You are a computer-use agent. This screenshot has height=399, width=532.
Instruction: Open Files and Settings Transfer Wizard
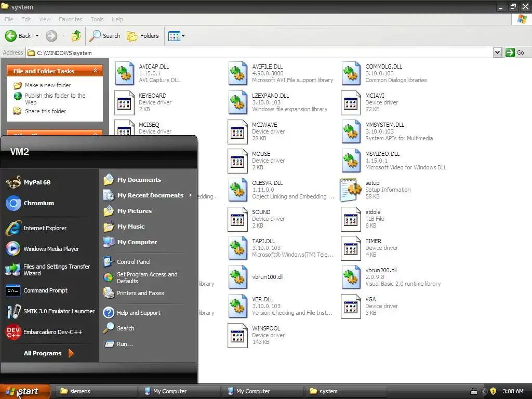click(48, 270)
